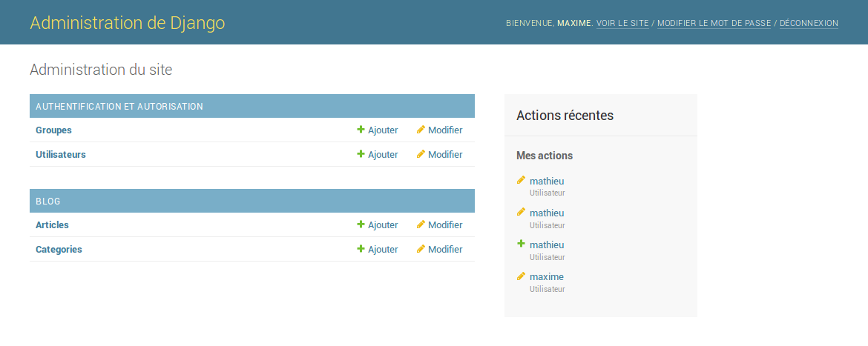Click Modifier link for Utilisateurs
Image resolution: width=868 pixels, height=346 pixels.
[x=445, y=154]
